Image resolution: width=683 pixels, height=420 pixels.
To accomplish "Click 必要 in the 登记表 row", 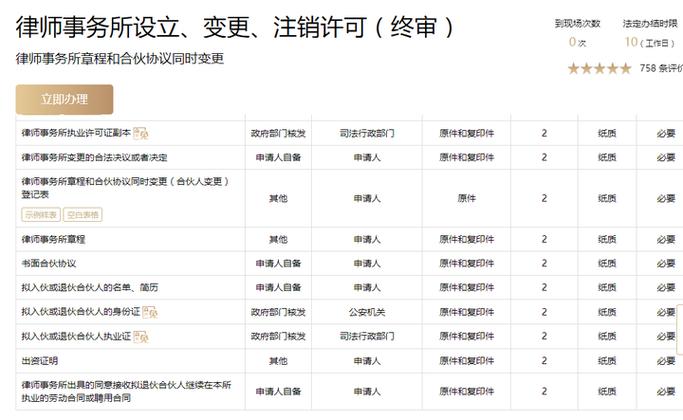I will (x=666, y=198).
